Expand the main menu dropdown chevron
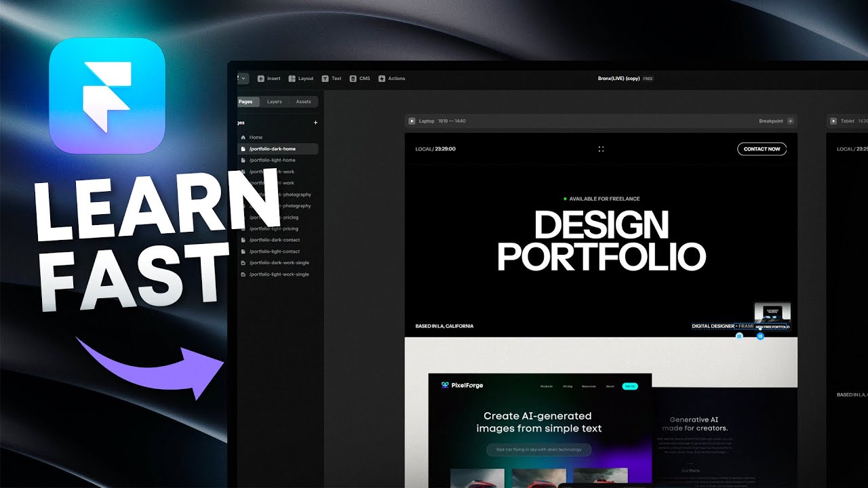 [x=243, y=79]
